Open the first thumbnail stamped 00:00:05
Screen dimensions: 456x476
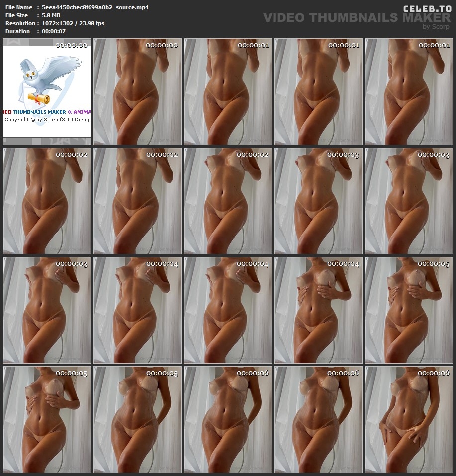click(x=409, y=310)
